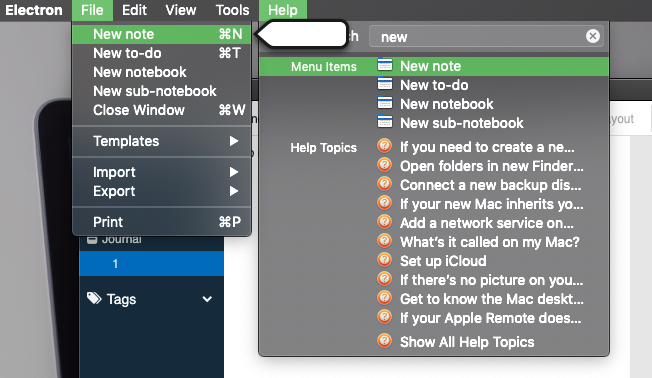Screen dimensions: 652x378
Task: Choose New to-do in File menu
Action: 162,53
